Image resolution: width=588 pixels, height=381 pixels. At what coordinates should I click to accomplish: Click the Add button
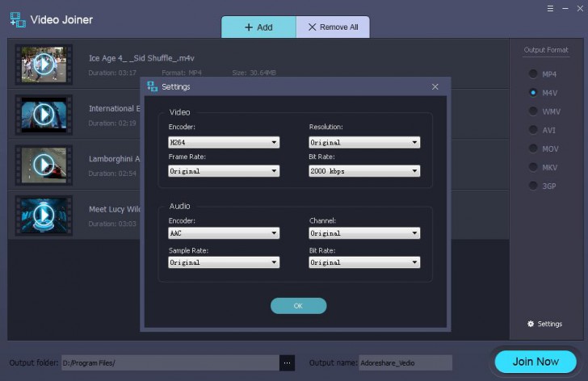[x=258, y=27]
